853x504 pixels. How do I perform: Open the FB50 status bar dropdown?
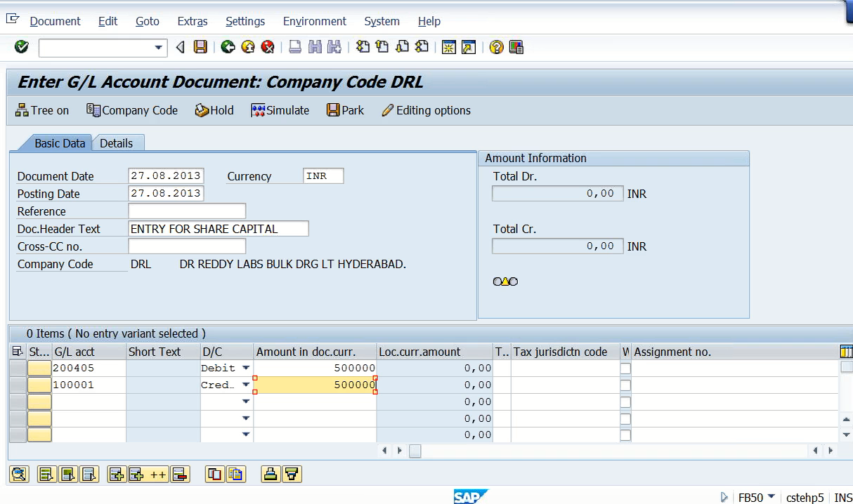click(x=771, y=497)
